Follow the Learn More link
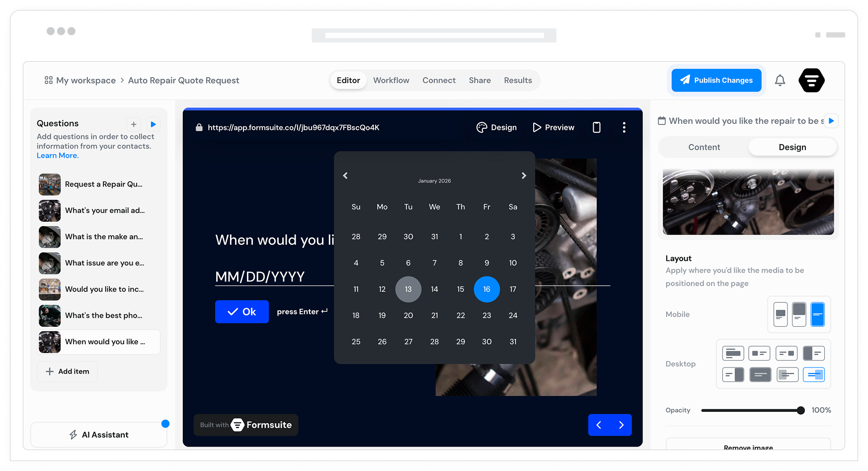 click(58, 156)
